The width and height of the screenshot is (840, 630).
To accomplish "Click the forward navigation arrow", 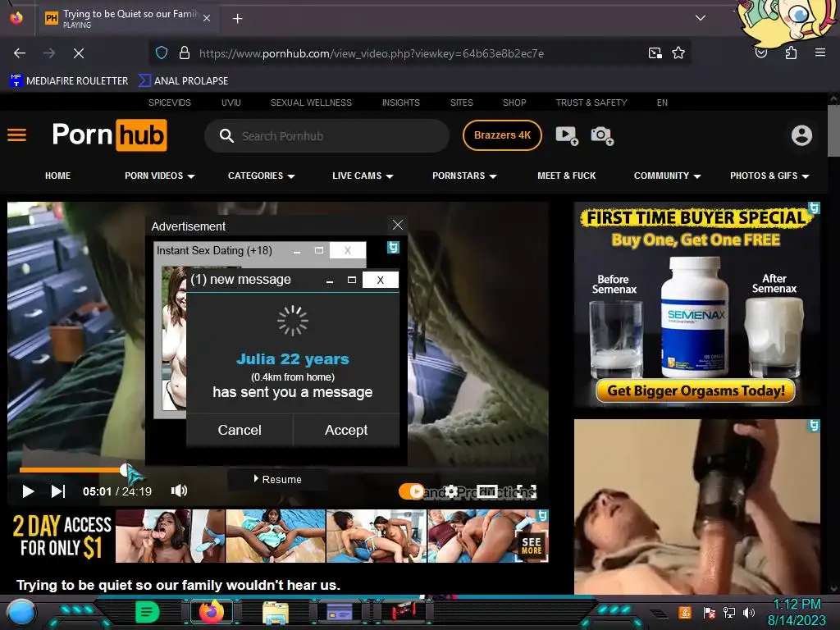I will click(49, 53).
